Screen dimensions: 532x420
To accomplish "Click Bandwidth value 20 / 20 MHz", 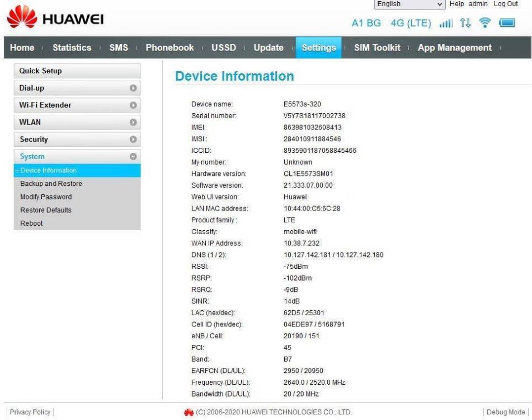I will click(301, 394).
